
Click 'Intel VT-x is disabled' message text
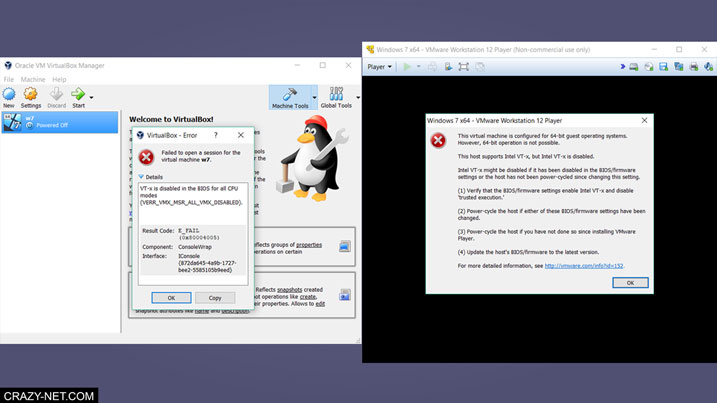526,156
